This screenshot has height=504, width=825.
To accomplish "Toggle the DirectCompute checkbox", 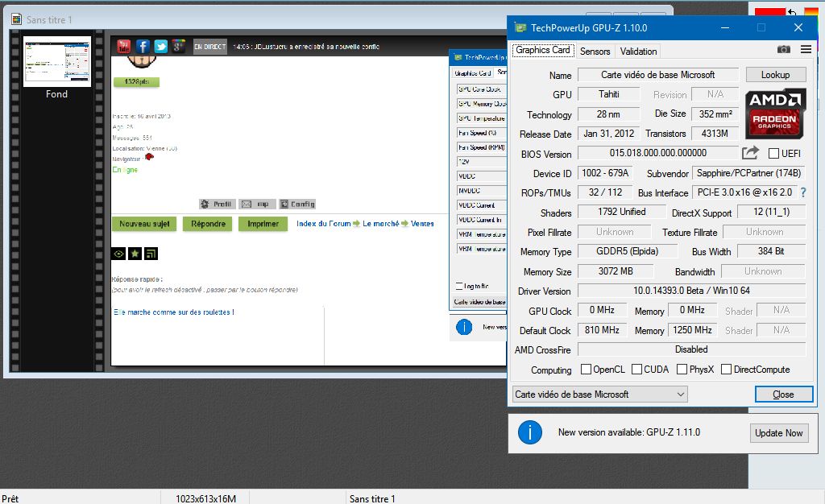I will tap(726, 370).
